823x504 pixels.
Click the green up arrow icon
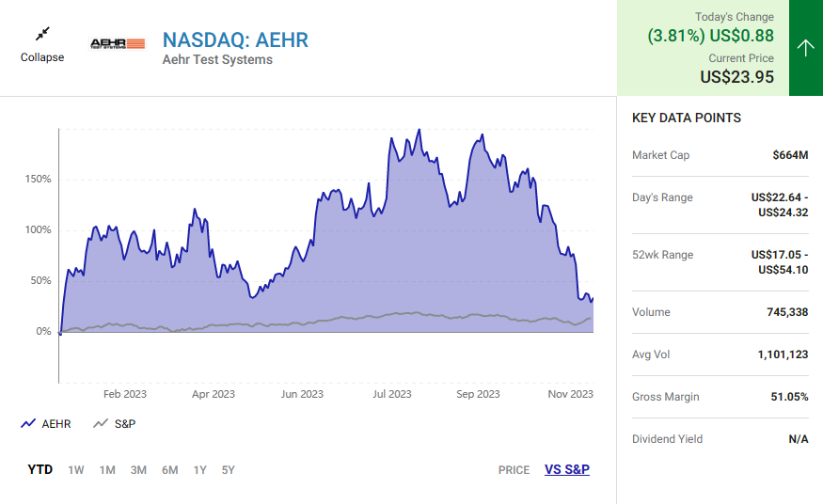coord(805,48)
